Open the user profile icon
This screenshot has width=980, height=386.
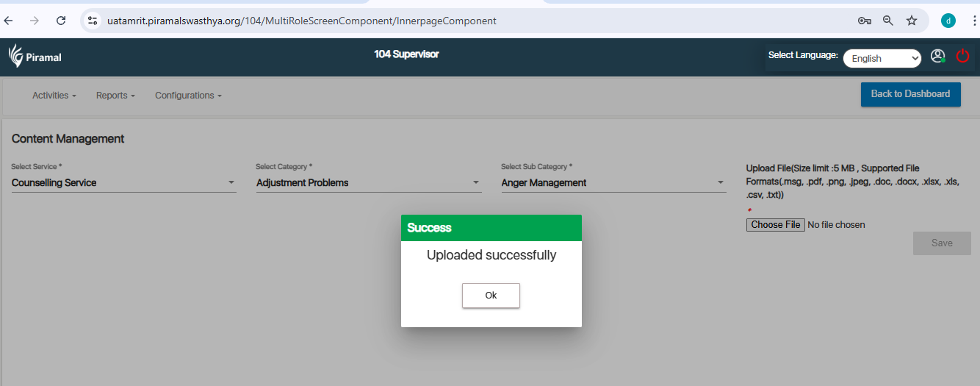click(x=937, y=56)
